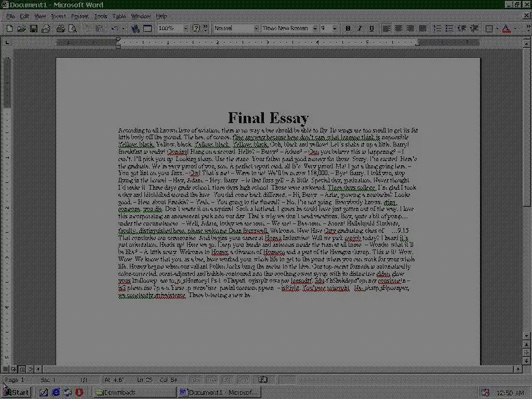This screenshot has height=399, width=532.
Task: Toggle bulleted list formatting
Action: click(449, 29)
